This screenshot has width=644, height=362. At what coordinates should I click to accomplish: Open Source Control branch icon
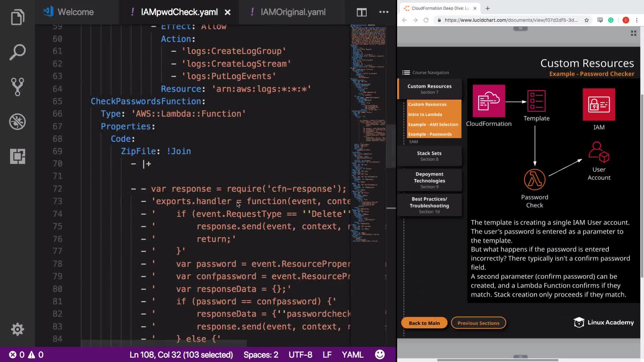pos(17,87)
